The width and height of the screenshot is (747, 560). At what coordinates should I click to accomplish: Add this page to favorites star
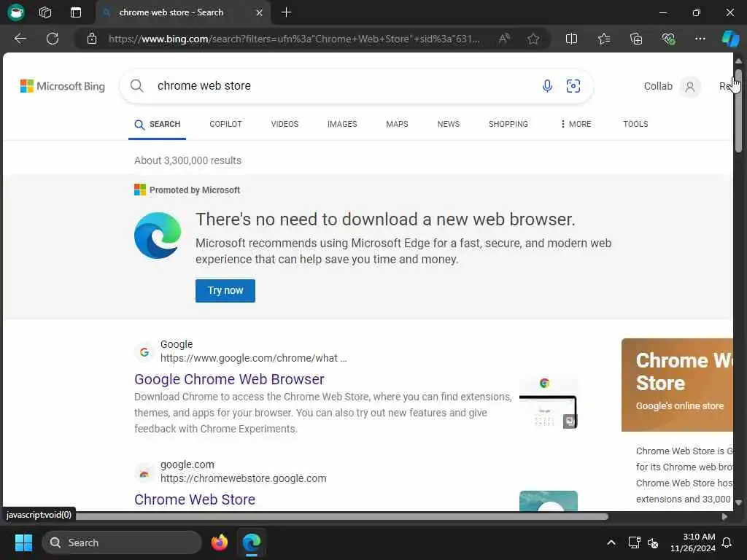point(533,39)
